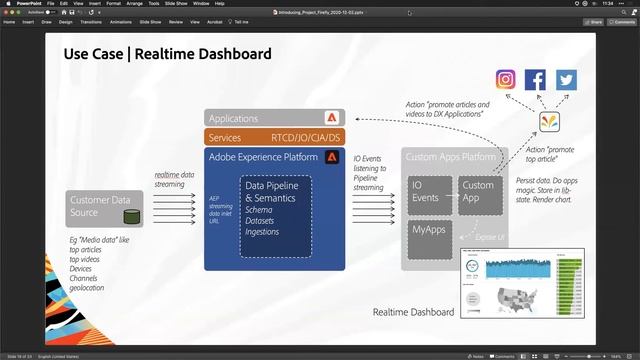
Task: Click the presenter/account icon in title bar
Action: (x=634, y=12)
